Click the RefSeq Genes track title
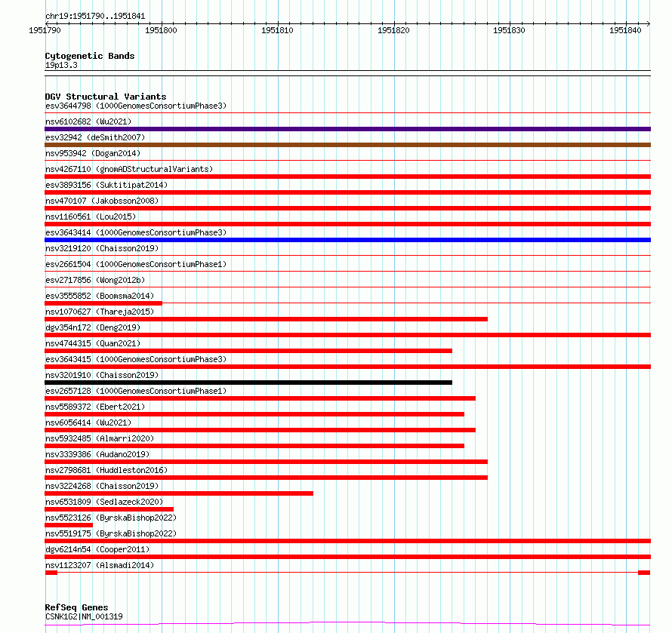672x633 pixels. click(76, 607)
